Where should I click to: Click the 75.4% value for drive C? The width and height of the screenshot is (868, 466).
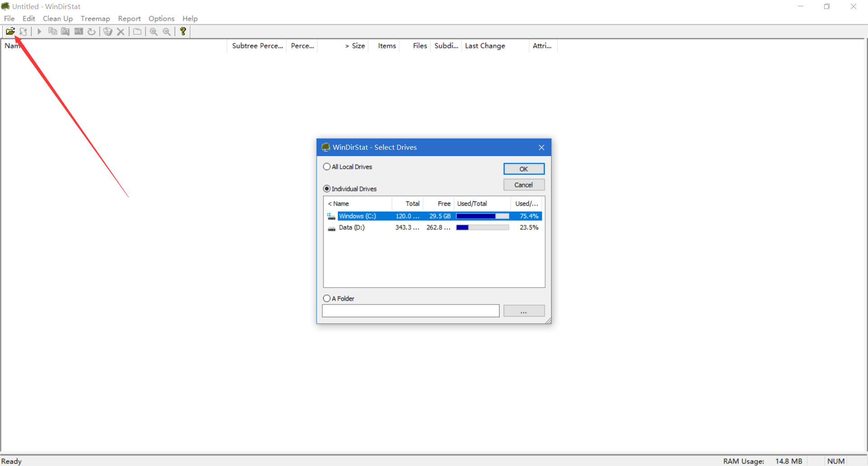[x=529, y=216]
